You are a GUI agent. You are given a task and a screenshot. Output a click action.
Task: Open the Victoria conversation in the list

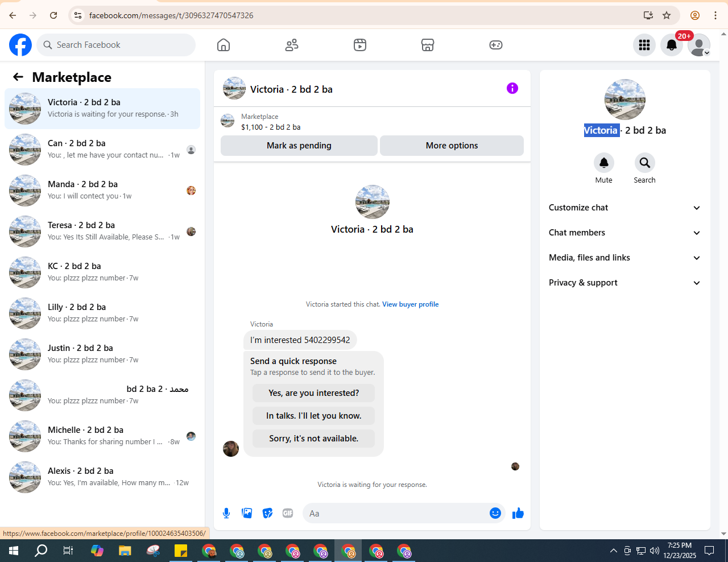point(102,109)
